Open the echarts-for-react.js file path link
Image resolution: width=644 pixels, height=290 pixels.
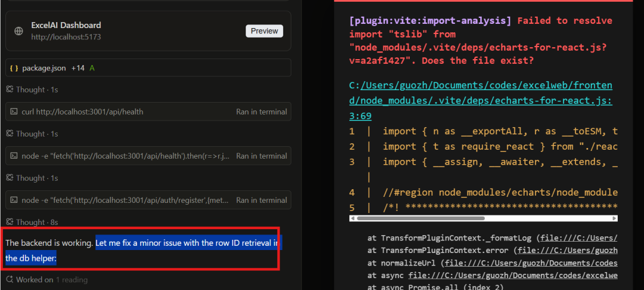pyautogui.click(x=481, y=101)
